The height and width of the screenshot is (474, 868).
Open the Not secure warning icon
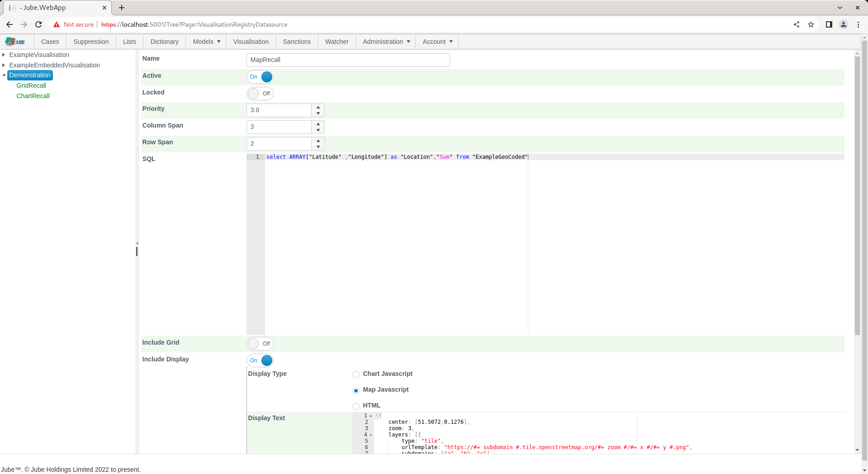tap(57, 24)
